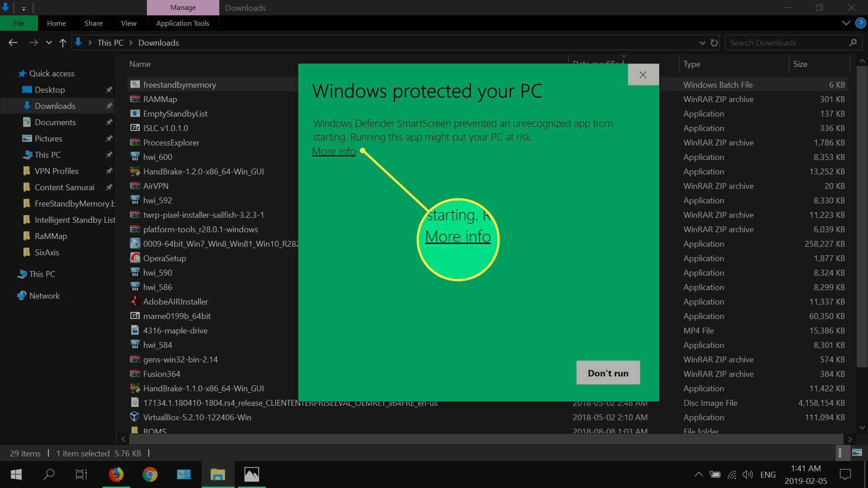This screenshot has height=488, width=868.
Task: Select the freestandbymemory batch file icon
Action: tap(135, 84)
